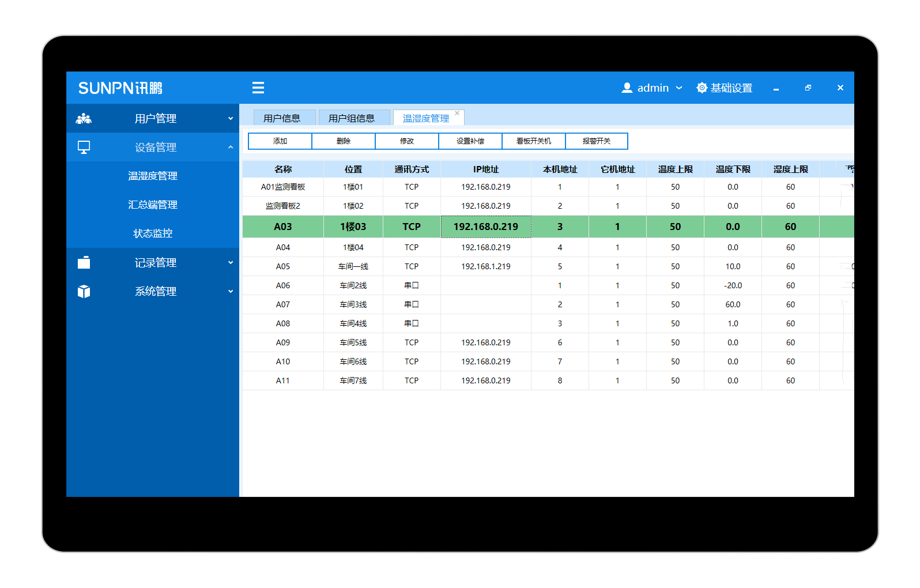This screenshot has width=920, height=588.
Task: Open the 记录管理 sidebar section
Action: [153, 262]
